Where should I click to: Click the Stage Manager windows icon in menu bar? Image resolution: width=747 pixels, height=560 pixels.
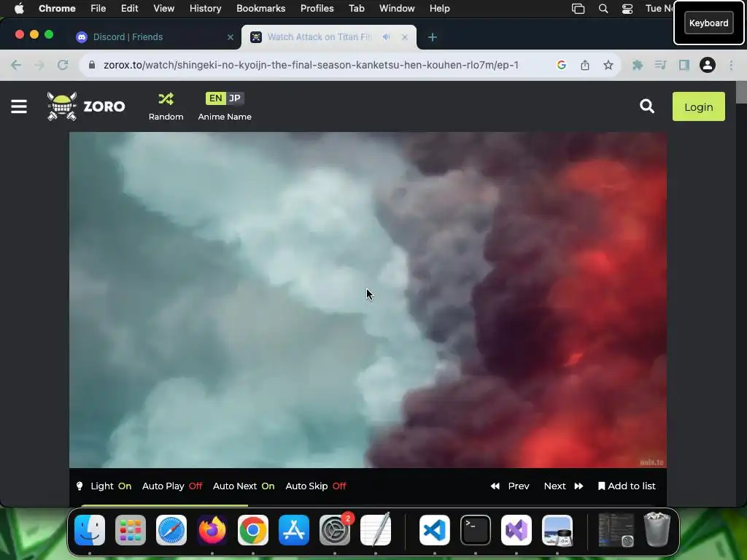pyautogui.click(x=578, y=9)
